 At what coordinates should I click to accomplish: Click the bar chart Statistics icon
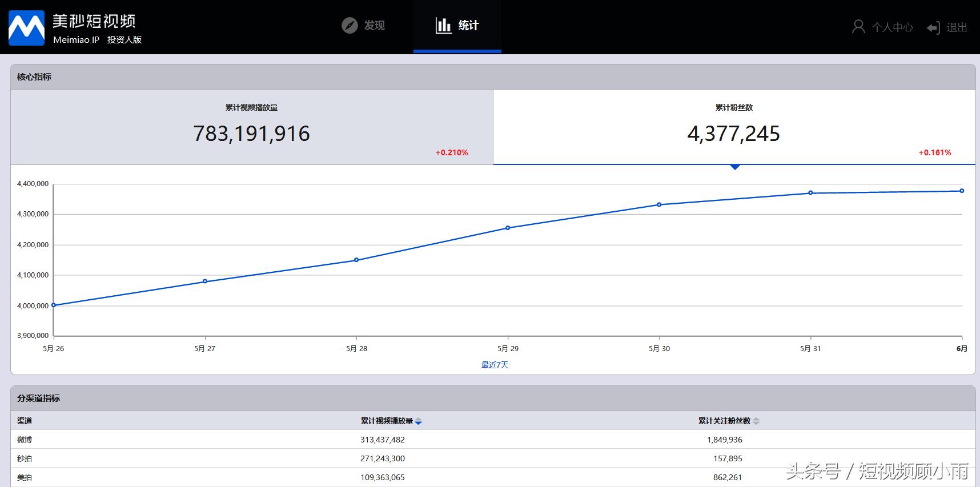click(x=443, y=25)
